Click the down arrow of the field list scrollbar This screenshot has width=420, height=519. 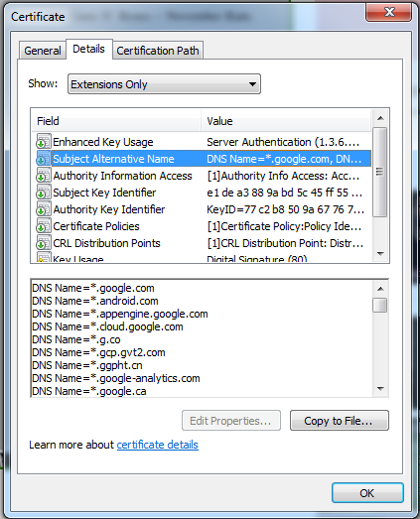[380, 253]
